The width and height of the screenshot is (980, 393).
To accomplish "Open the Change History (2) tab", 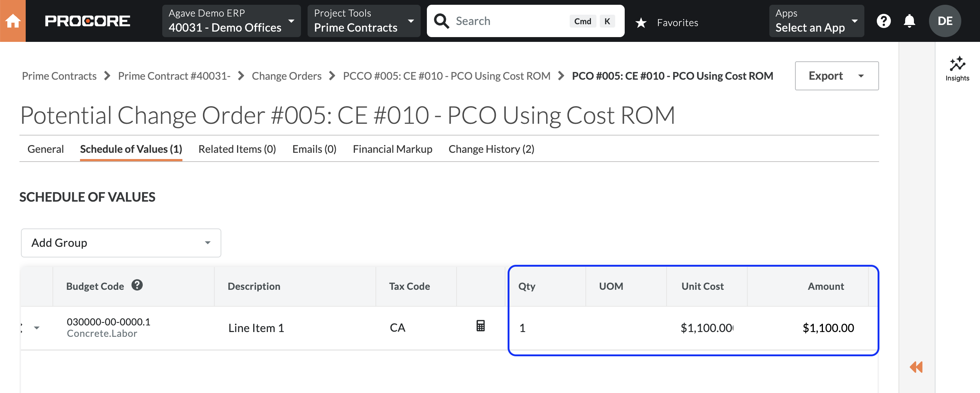I will pyautogui.click(x=491, y=149).
